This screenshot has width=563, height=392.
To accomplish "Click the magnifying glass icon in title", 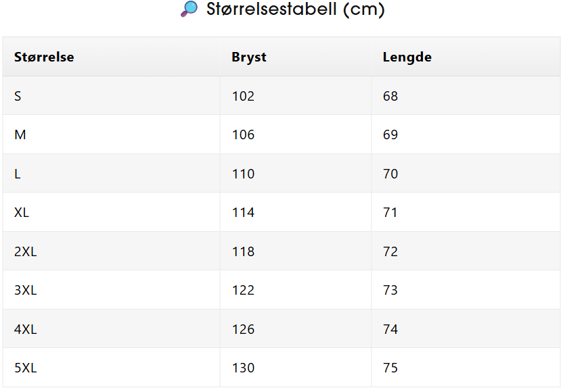I will point(189,9).
